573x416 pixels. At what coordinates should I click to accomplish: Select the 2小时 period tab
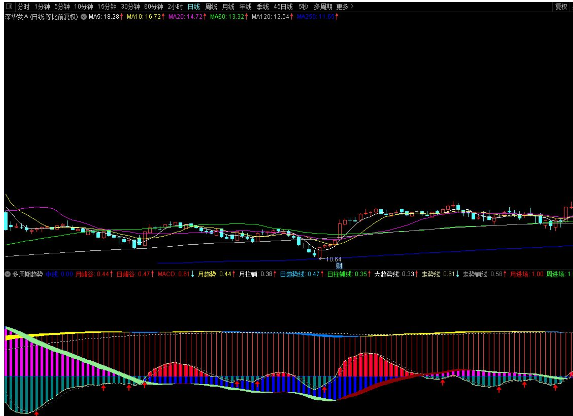tap(175, 7)
